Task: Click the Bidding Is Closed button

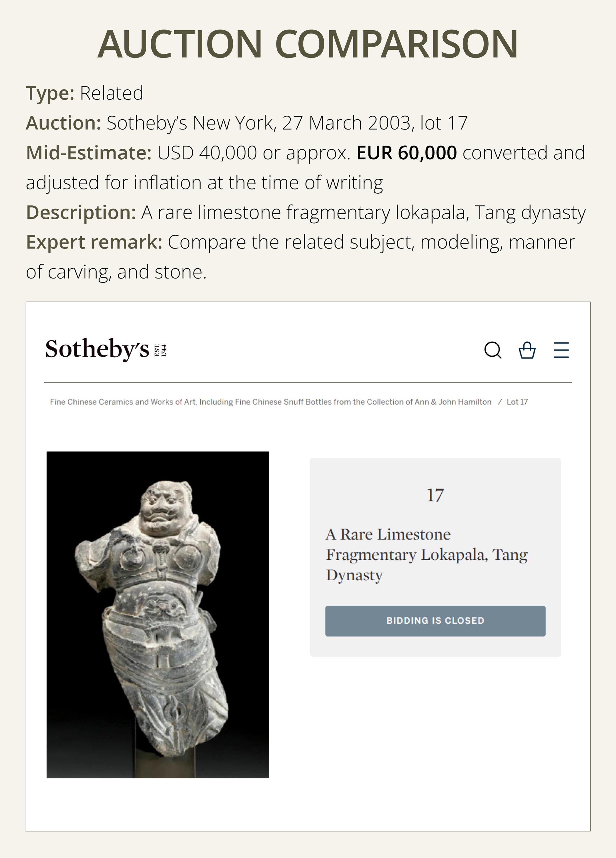Action: [435, 621]
